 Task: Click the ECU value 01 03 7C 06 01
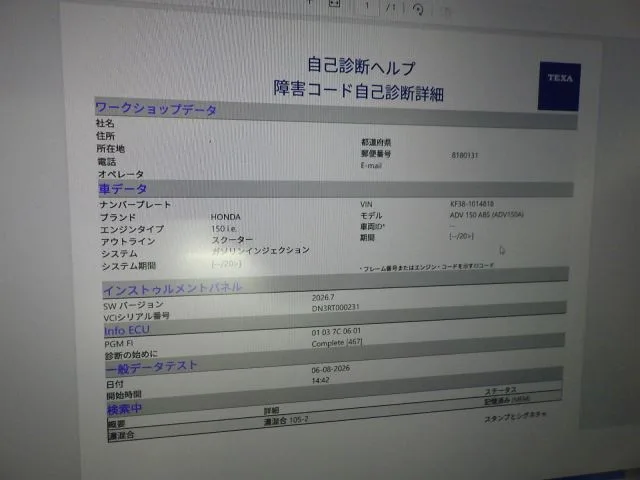(x=336, y=331)
